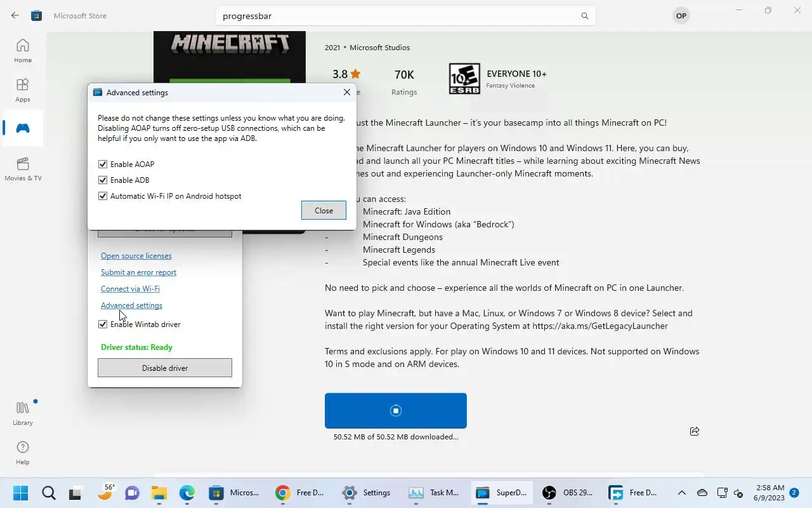
Task: Click the Disable driver button
Action: click(165, 368)
